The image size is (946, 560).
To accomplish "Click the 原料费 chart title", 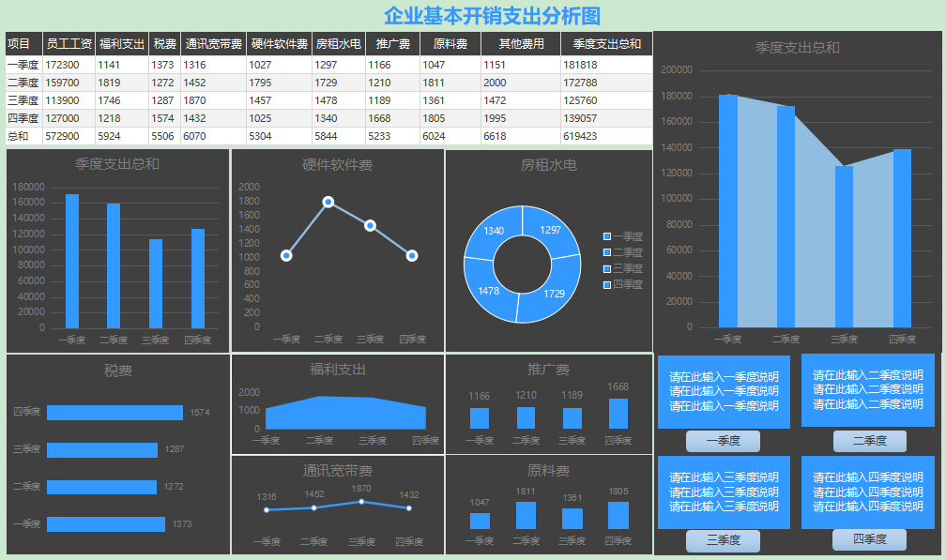I will [x=548, y=471].
